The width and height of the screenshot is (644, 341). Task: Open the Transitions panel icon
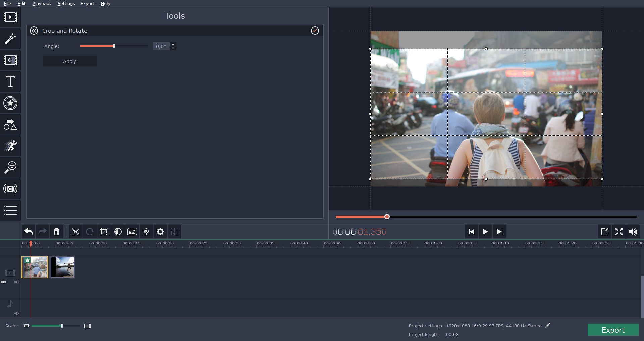click(10, 60)
